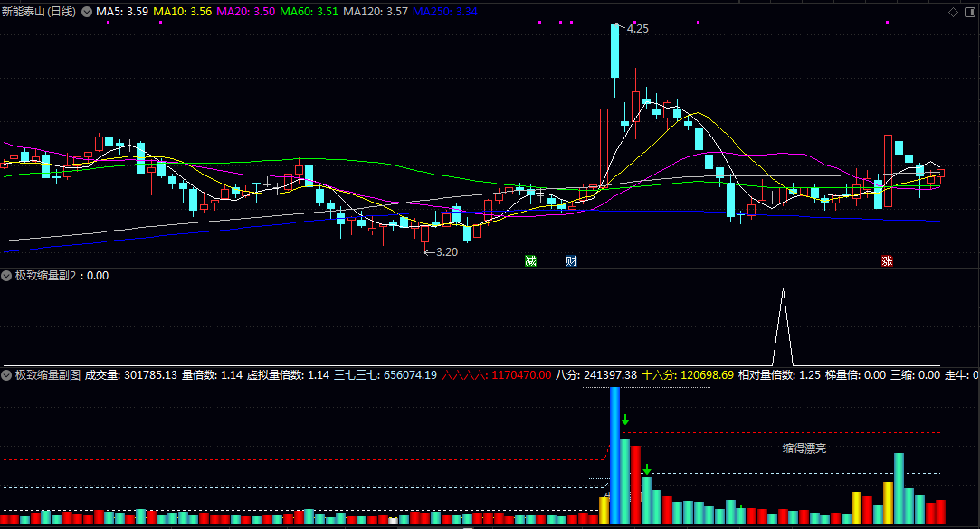Click the 三七三七: 656074.19 value
The width and height of the screenshot is (980, 529).
click(385, 375)
